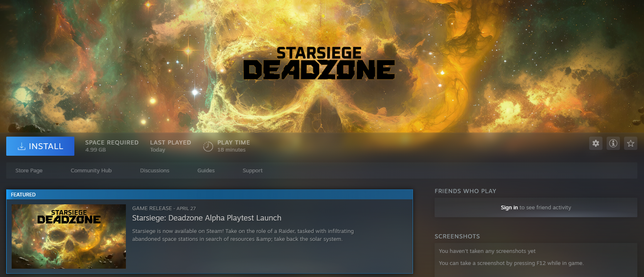Open the game info icon
The image size is (644, 277).
tap(613, 143)
